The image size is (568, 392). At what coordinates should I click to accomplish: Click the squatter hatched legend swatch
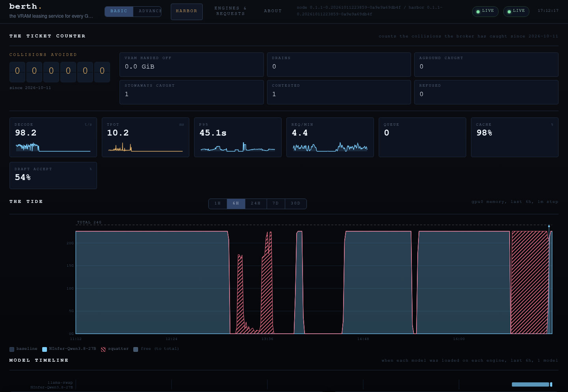tap(103, 349)
